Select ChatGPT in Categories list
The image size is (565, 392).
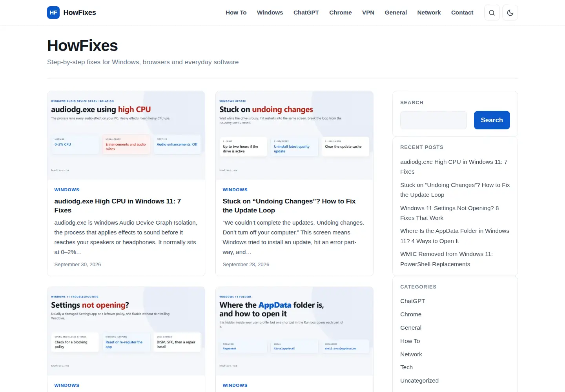[413, 301]
